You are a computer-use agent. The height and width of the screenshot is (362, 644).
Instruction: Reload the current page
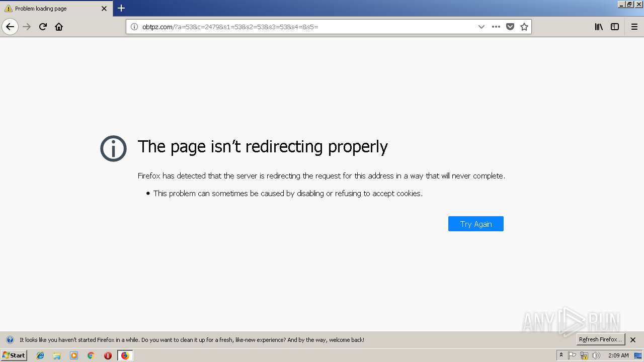[x=43, y=27]
